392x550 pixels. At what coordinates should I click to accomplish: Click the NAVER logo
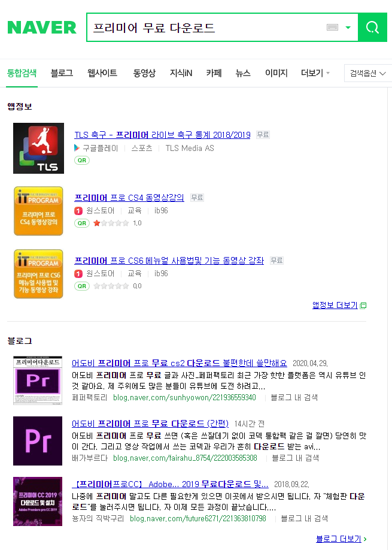[42, 28]
